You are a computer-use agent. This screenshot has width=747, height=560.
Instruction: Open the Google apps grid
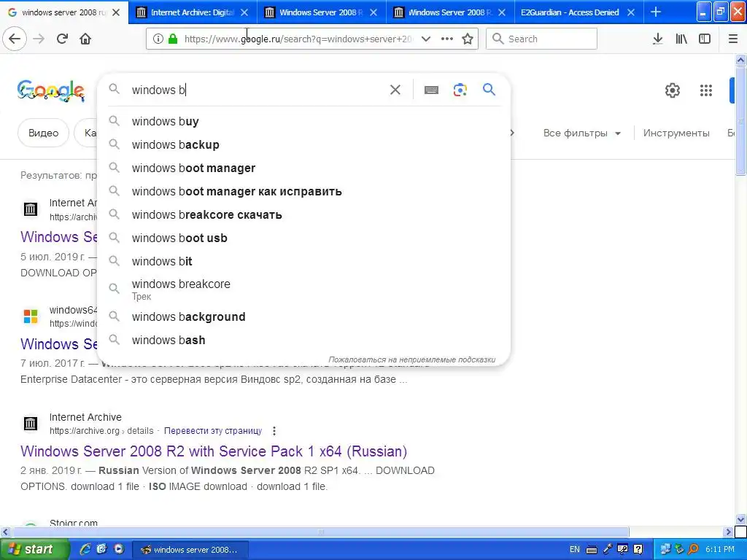tap(705, 90)
